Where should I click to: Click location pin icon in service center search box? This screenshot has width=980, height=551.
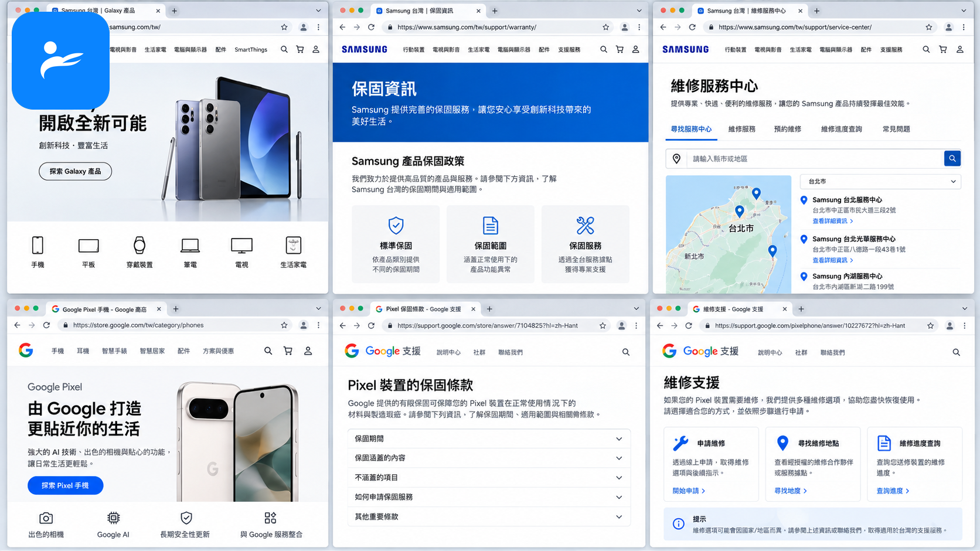click(x=676, y=159)
